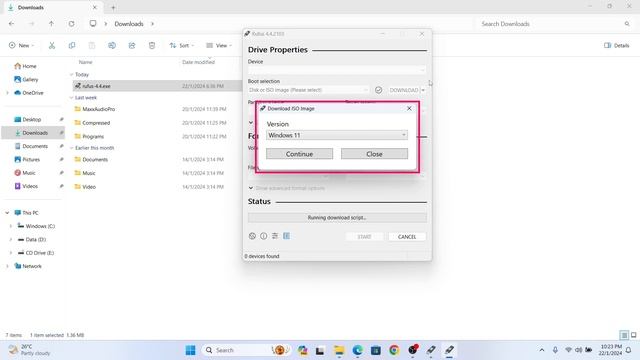Click Close button in Download ISO Image dialog
This screenshot has width=640, height=360.
pyautogui.click(x=374, y=154)
